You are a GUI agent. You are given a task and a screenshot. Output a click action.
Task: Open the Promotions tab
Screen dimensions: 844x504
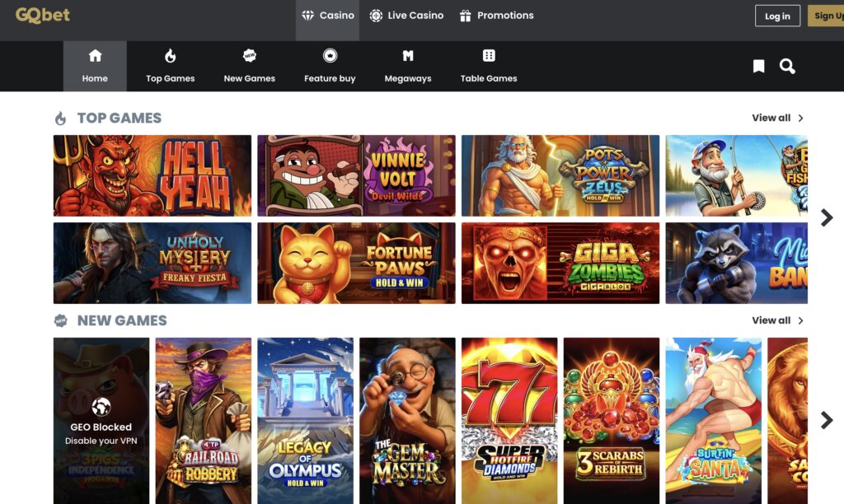tap(496, 16)
